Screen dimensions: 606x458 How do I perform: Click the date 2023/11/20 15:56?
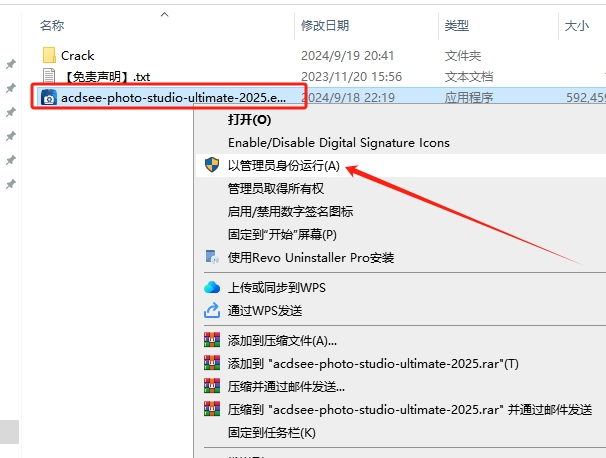(351, 77)
